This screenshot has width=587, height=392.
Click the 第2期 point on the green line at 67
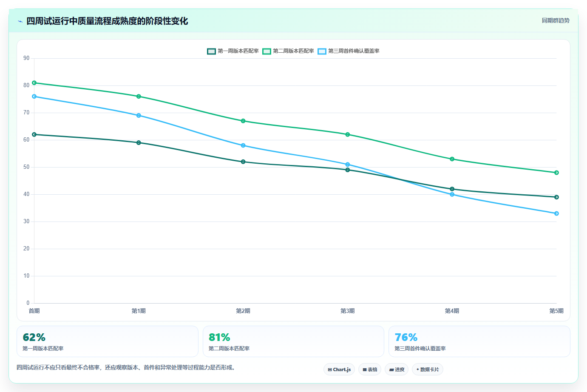[x=243, y=121]
